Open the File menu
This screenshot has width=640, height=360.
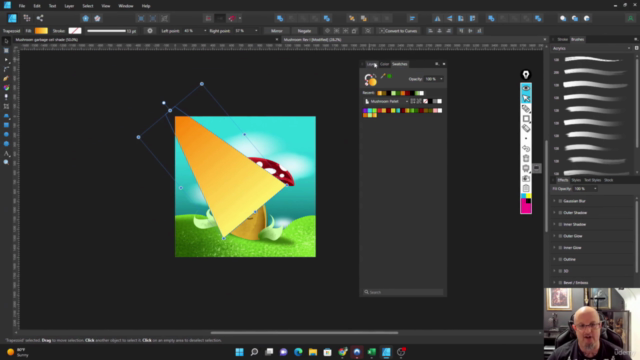click(x=22, y=6)
